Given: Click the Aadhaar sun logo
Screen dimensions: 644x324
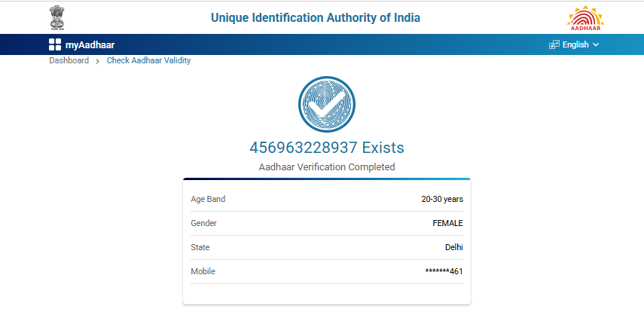Looking at the screenshot, I should 585,17.
